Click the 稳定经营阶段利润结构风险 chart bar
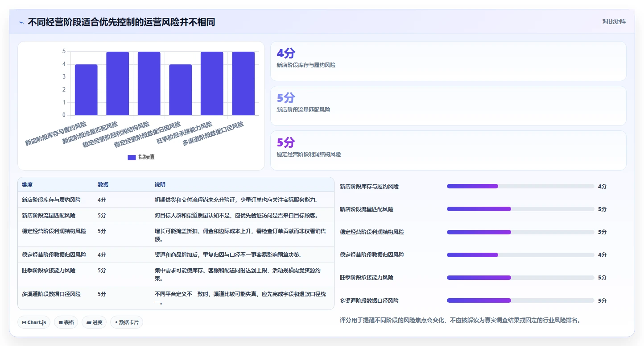 tap(149, 83)
